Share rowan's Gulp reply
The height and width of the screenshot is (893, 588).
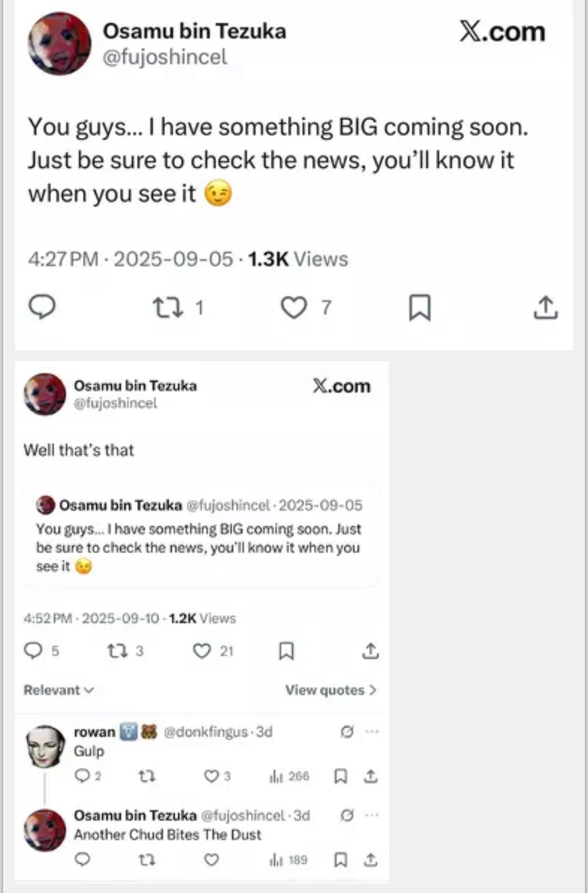(371, 776)
